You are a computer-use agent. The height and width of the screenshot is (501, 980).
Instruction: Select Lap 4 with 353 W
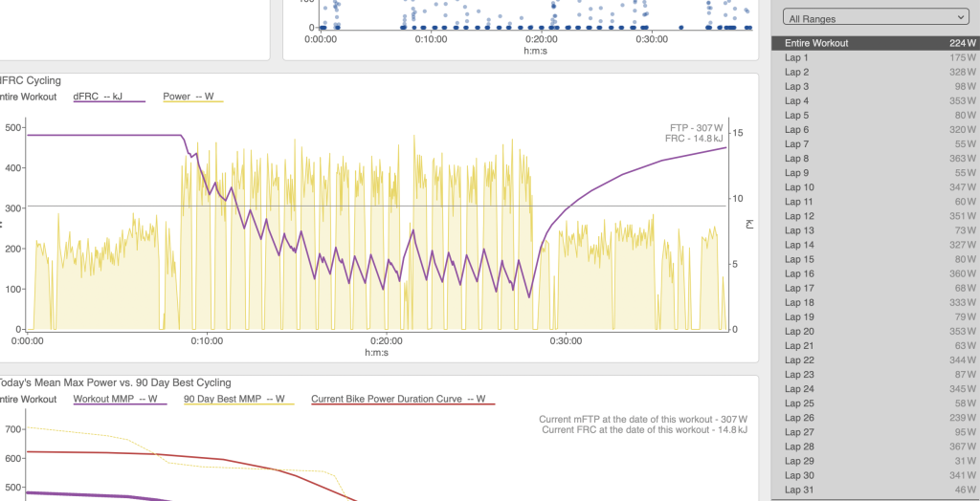click(875, 100)
